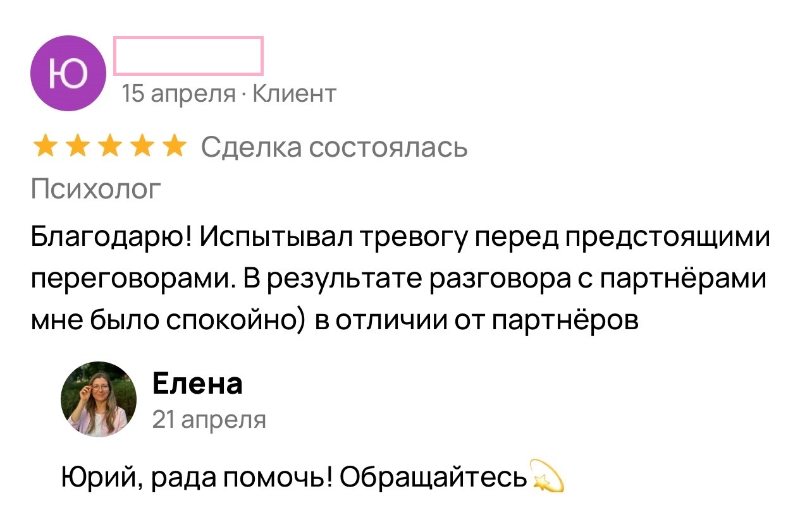The height and width of the screenshot is (515, 812).
Task: Click "мне было спокойно)" in the review
Action: coord(168,320)
